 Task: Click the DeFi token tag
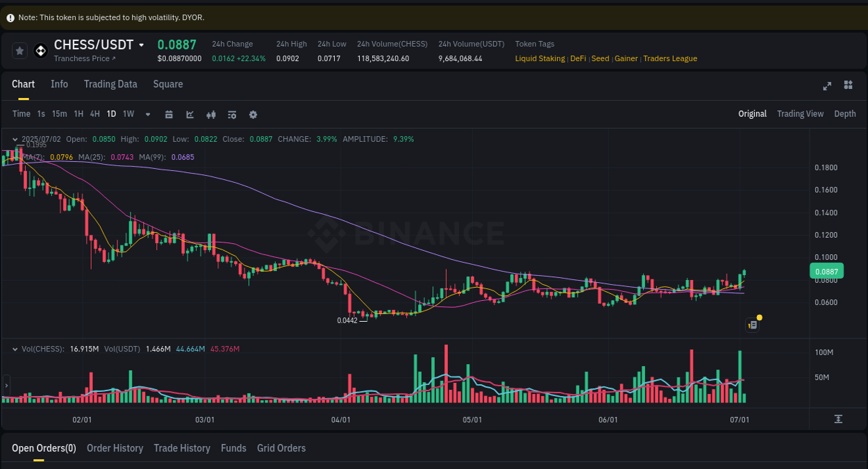(577, 58)
